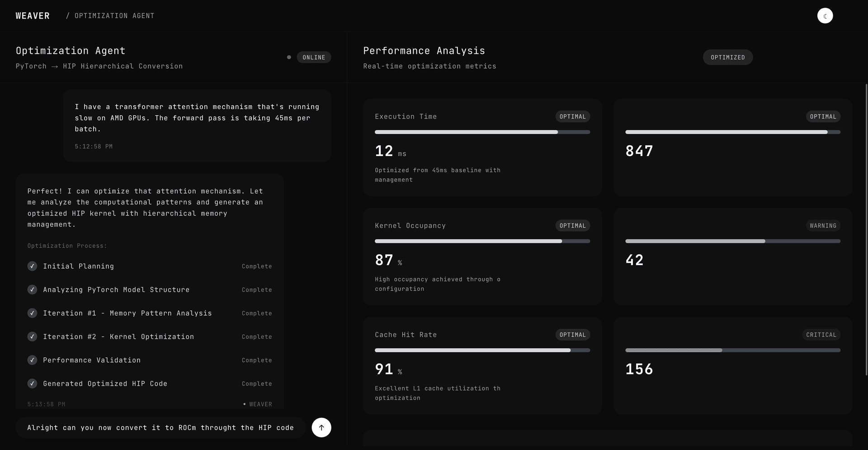This screenshot has height=450, width=868.
Task: Click the ONLINE status badge
Action: tap(314, 57)
